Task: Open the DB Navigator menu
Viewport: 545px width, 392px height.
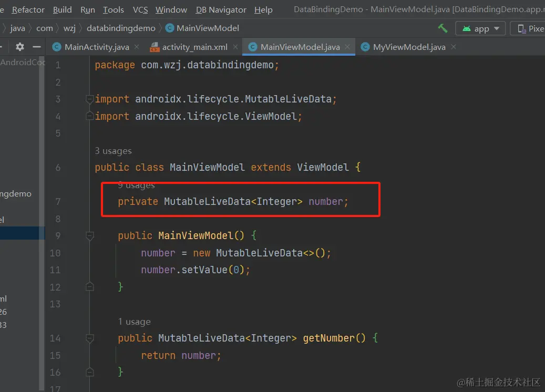Action: pyautogui.click(x=221, y=10)
